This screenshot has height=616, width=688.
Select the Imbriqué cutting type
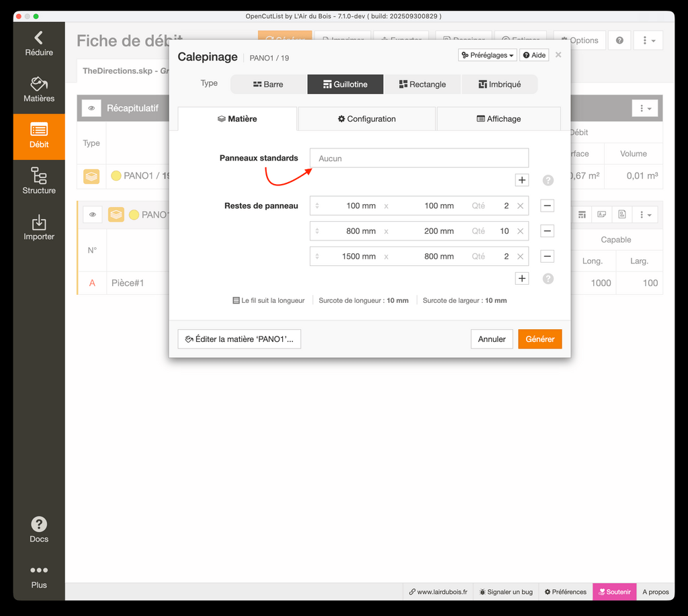click(x=500, y=84)
